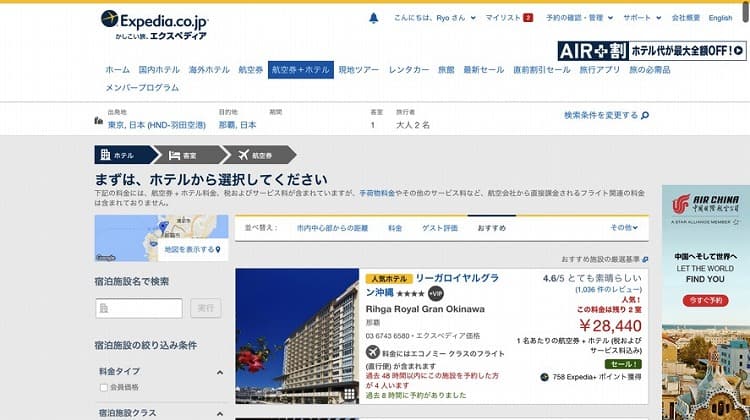The height and width of the screenshot is (420, 750).
Task: Open the 直前割引セール nav tab
Action: (542, 70)
